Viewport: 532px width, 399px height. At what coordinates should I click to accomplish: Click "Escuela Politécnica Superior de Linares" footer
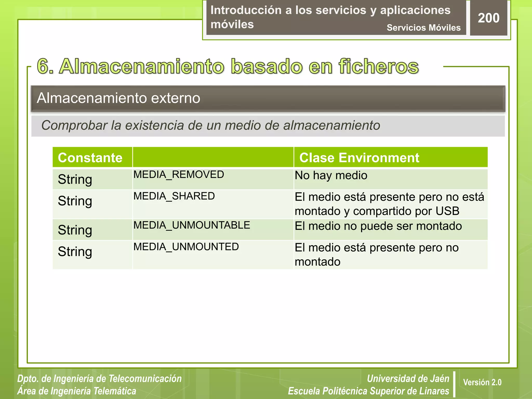point(369,391)
